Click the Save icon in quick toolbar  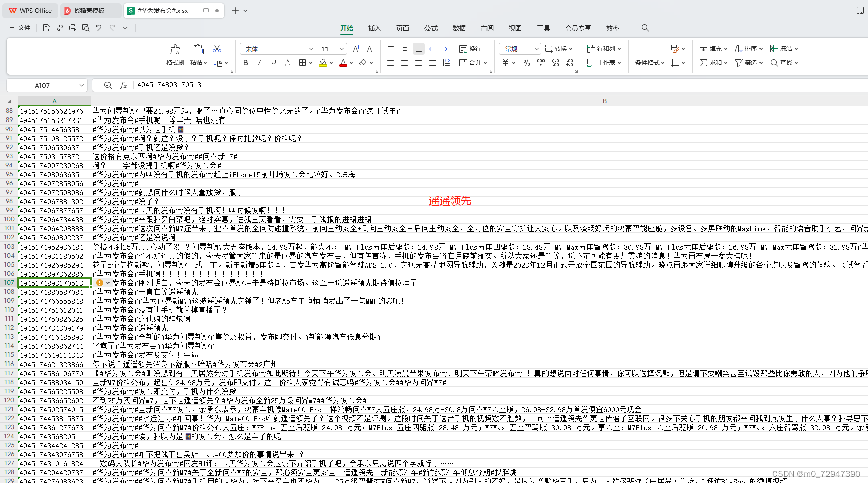[x=47, y=28]
